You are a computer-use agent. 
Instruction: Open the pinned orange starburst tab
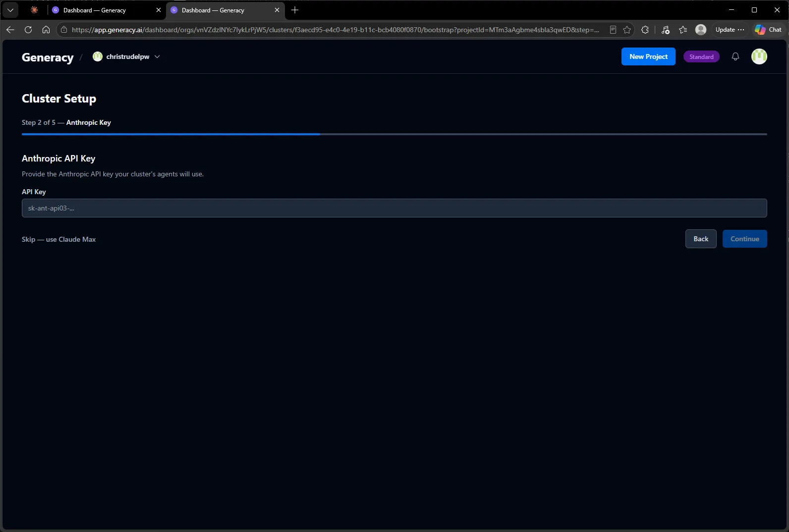click(x=34, y=10)
